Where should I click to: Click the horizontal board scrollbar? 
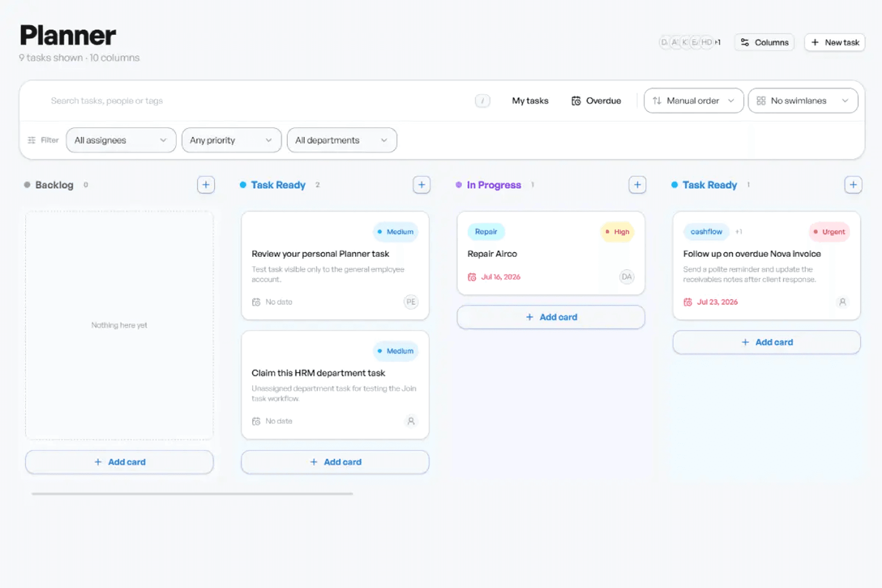click(x=192, y=494)
